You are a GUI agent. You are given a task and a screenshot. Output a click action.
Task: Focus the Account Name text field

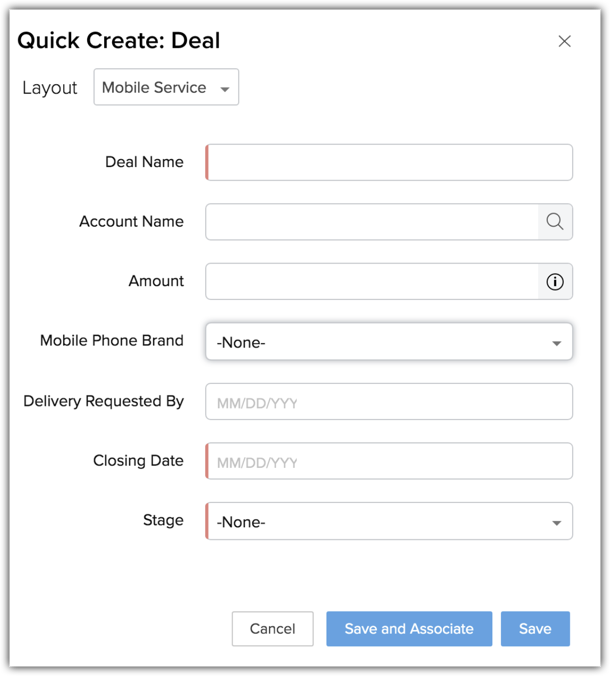point(372,222)
